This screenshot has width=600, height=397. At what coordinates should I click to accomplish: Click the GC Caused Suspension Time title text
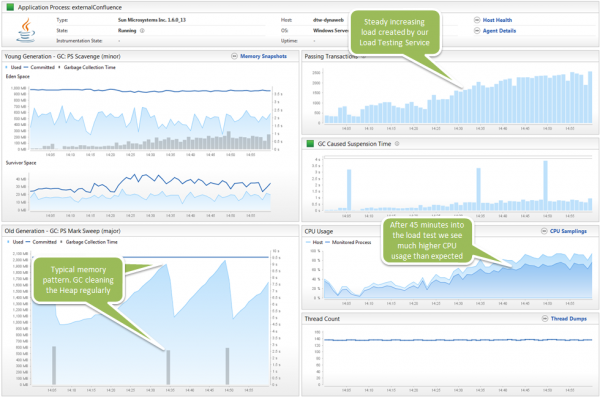(x=354, y=144)
